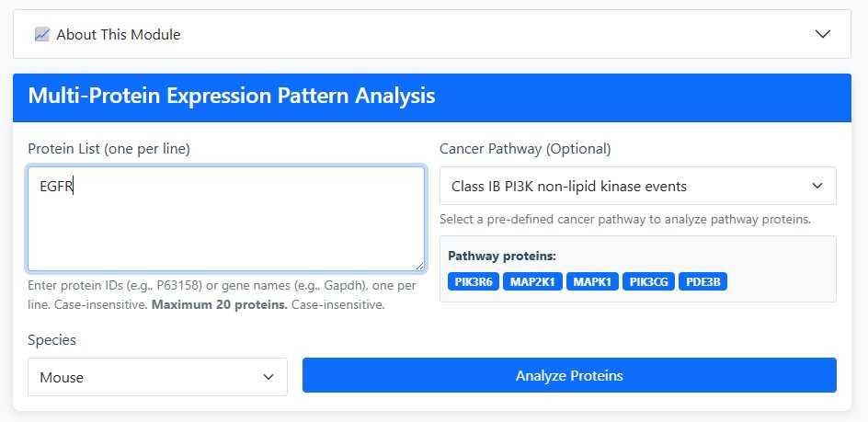The image size is (868, 422).
Task: Select the MAP2K1 pathway protein badge
Action: [534, 281]
